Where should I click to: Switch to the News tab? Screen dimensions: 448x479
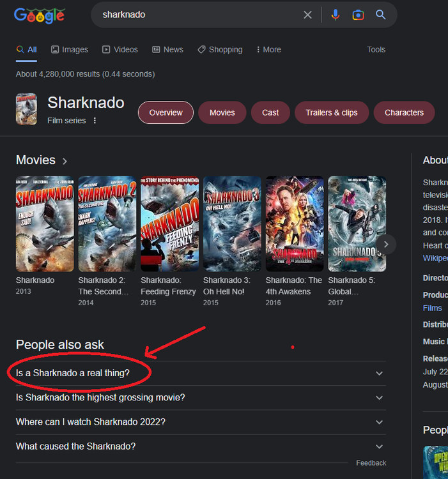click(168, 49)
